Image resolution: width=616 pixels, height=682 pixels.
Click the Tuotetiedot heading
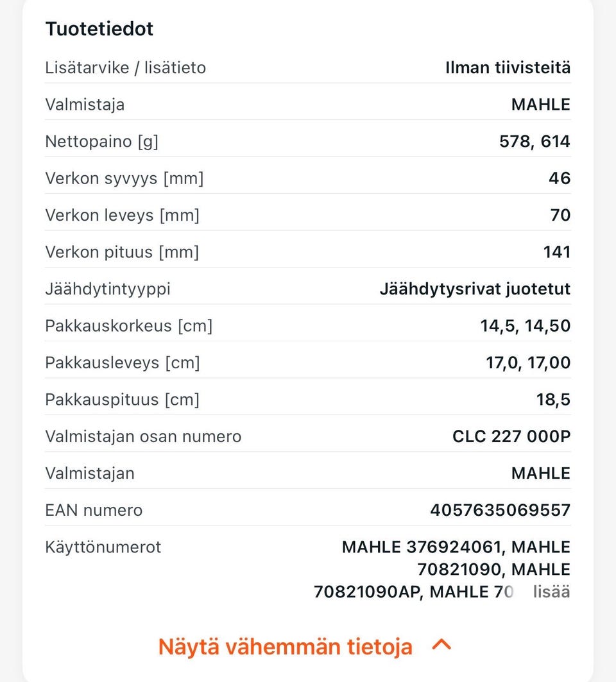click(x=99, y=29)
